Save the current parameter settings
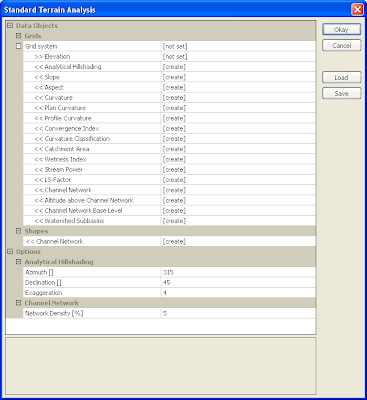The height and width of the screenshot is (400, 367). coord(341,93)
